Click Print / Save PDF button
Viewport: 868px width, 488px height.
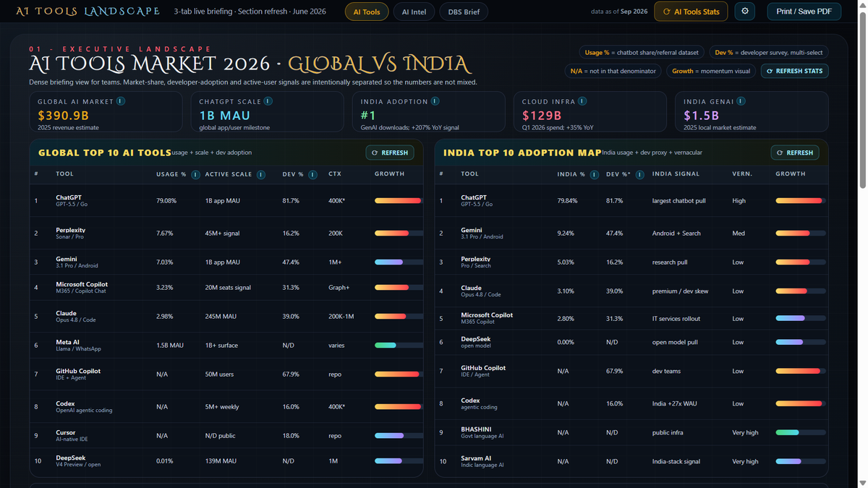(804, 12)
